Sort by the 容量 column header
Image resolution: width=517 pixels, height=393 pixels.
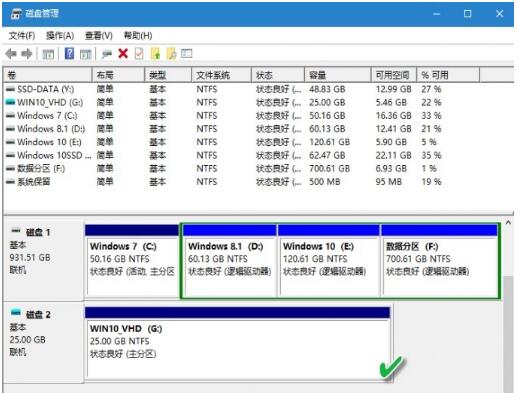pyautogui.click(x=338, y=75)
